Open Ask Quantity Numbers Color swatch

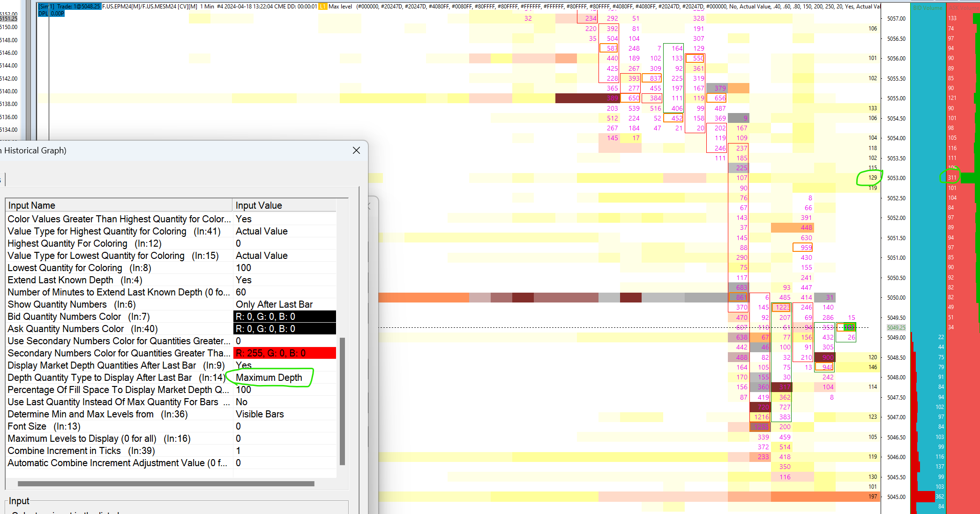pos(284,329)
